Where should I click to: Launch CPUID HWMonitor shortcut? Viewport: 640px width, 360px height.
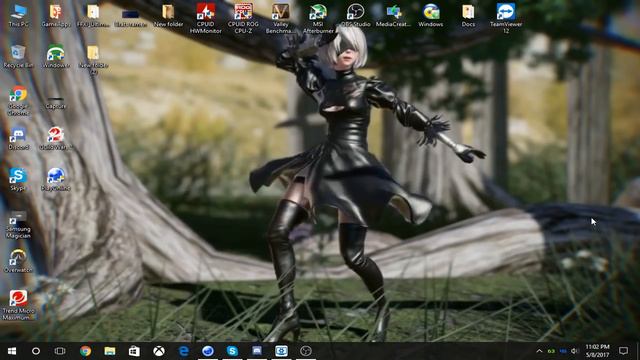(x=206, y=18)
